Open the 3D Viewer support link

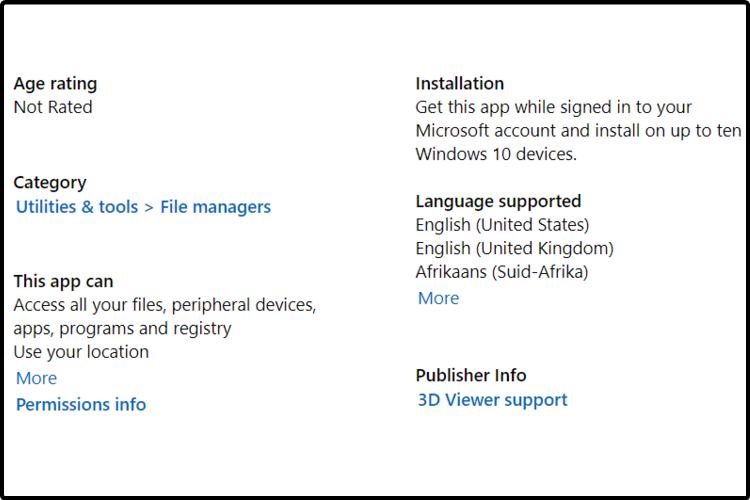click(492, 400)
